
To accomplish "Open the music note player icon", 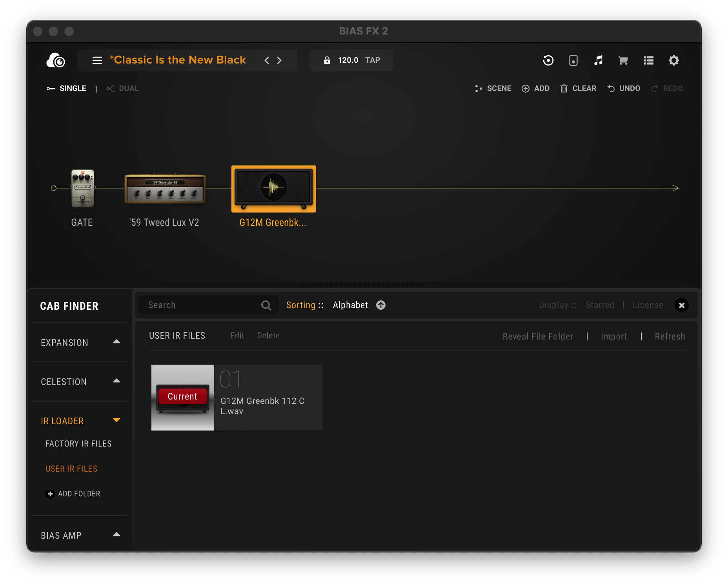I will click(x=598, y=60).
